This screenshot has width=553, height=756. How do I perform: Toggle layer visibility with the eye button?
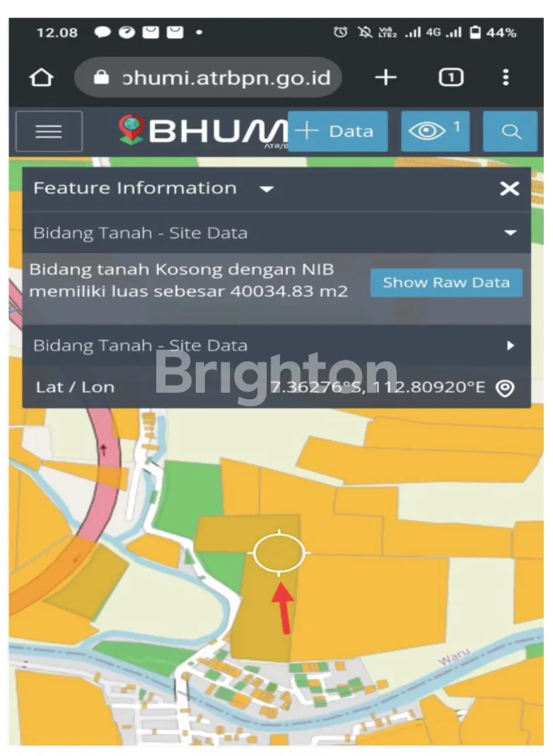(x=435, y=131)
